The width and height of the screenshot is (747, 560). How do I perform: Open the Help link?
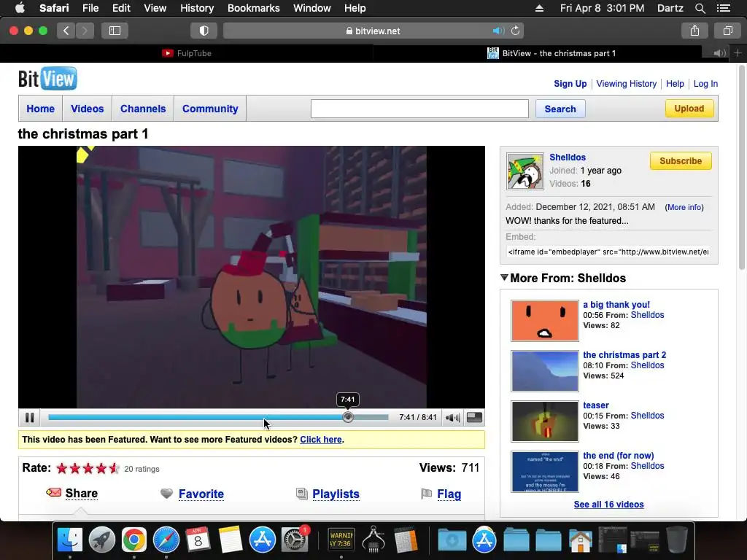(x=675, y=84)
